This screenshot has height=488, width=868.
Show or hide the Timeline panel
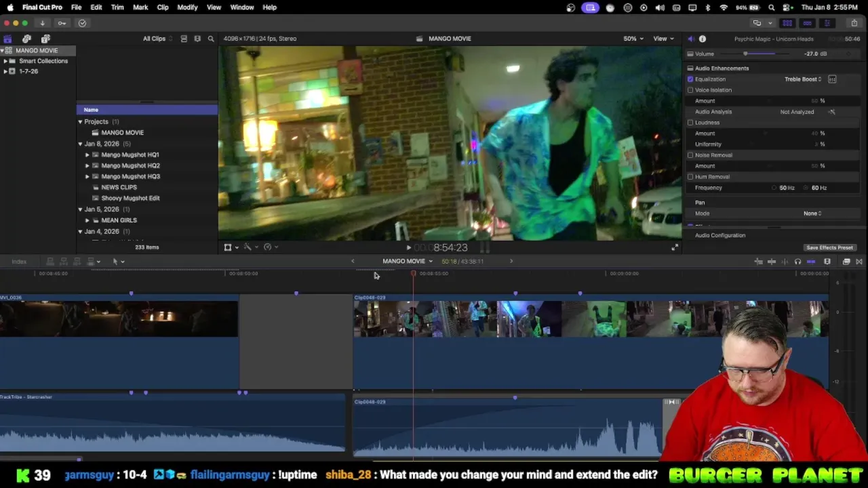point(807,23)
